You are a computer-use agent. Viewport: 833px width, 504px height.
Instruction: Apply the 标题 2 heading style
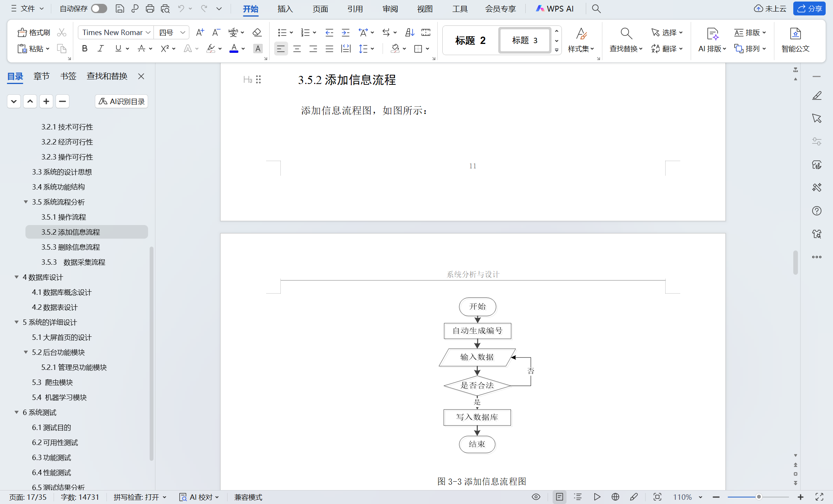[470, 40]
